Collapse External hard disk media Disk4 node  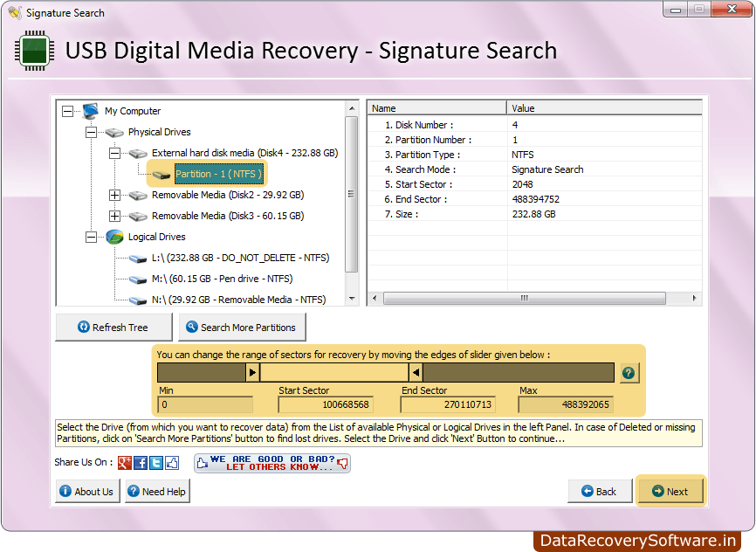[114, 154]
